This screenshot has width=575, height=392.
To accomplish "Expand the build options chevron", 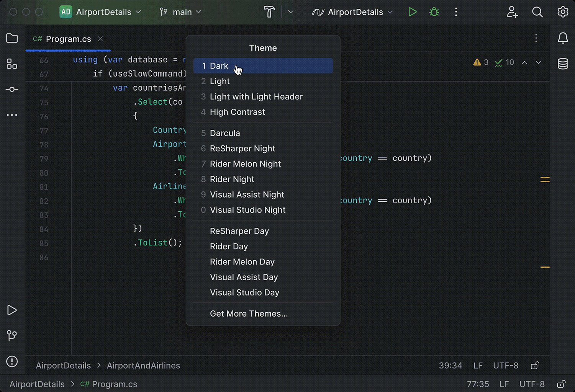I will click(x=290, y=12).
